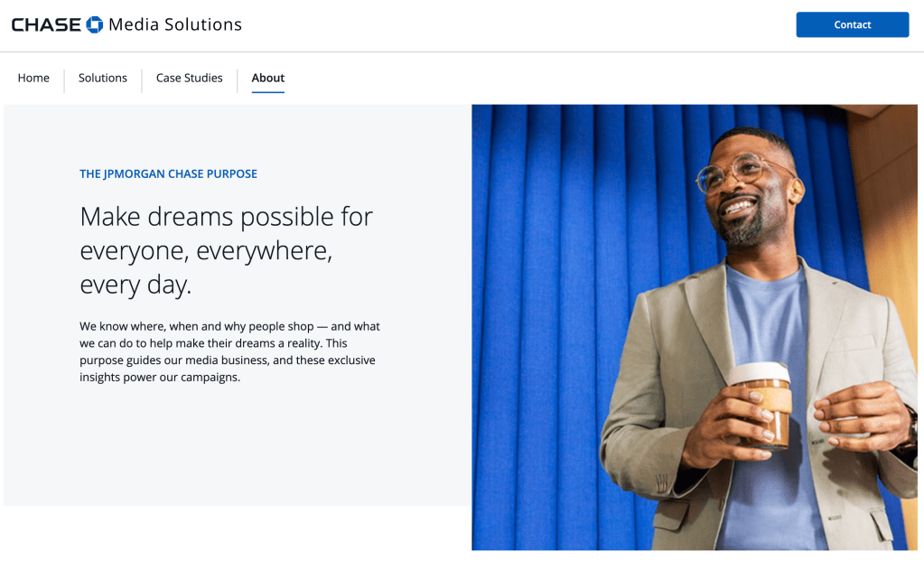Click the Chase octagon logo icon
924x571 pixels.
[x=95, y=24]
